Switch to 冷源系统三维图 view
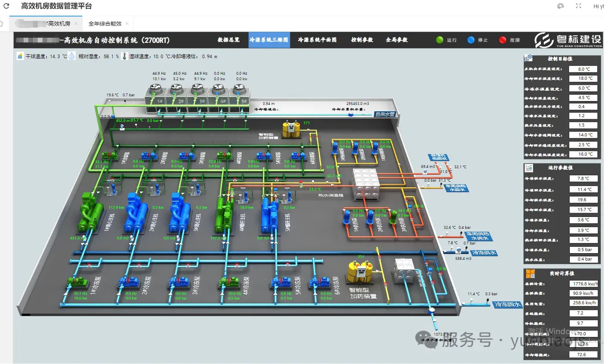This screenshot has height=364, width=604. click(269, 40)
